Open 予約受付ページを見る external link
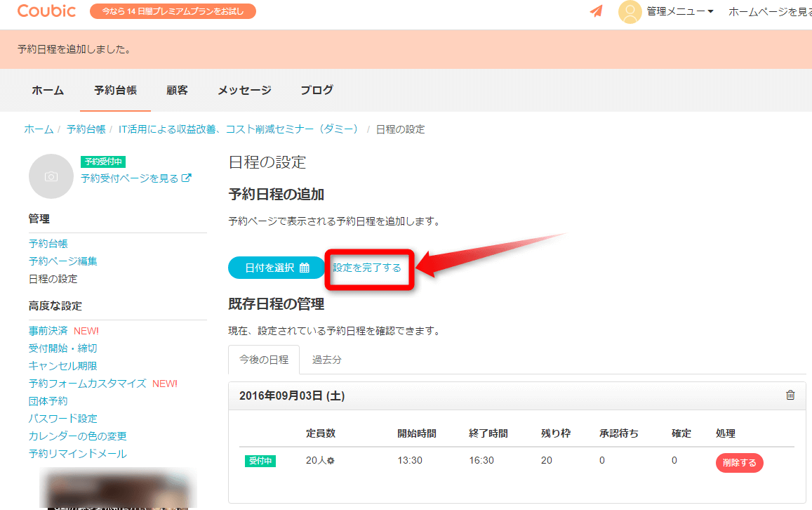This screenshot has height=510, width=812. 135,178
